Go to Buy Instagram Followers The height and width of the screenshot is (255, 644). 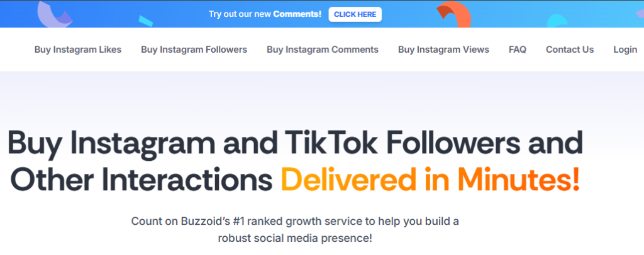pyautogui.click(x=194, y=50)
